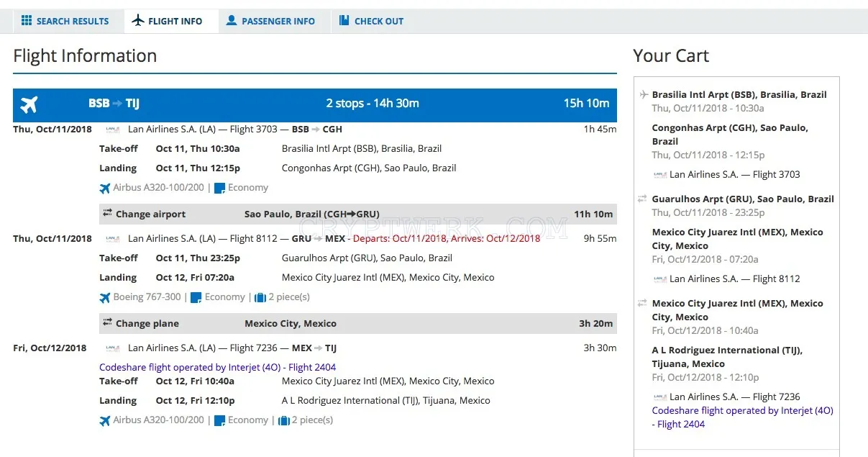This screenshot has width=868, height=457.
Task: Open the Check Out tab
Action: coord(372,21)
